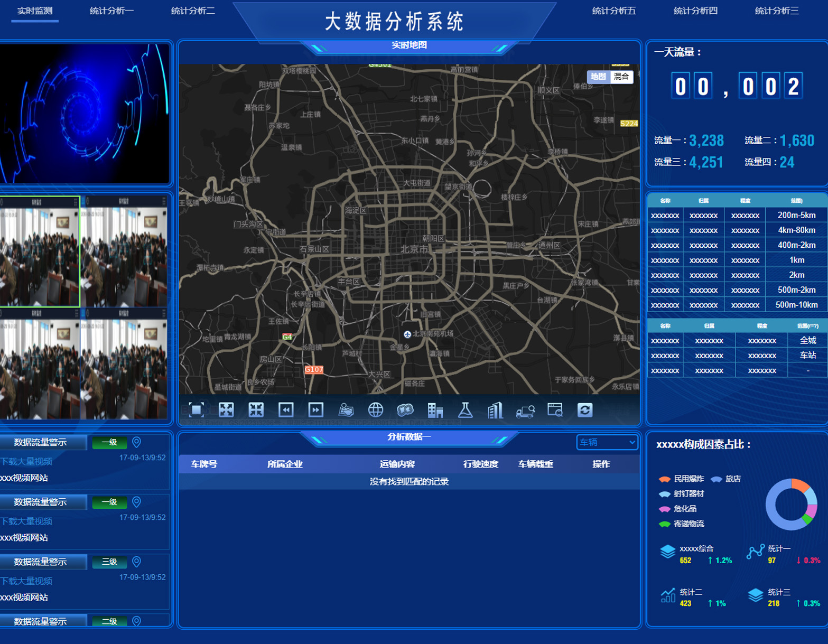The image size is (828, 644).
Task: Click the first 一级 level badge
Action: [x=109, y=442]
